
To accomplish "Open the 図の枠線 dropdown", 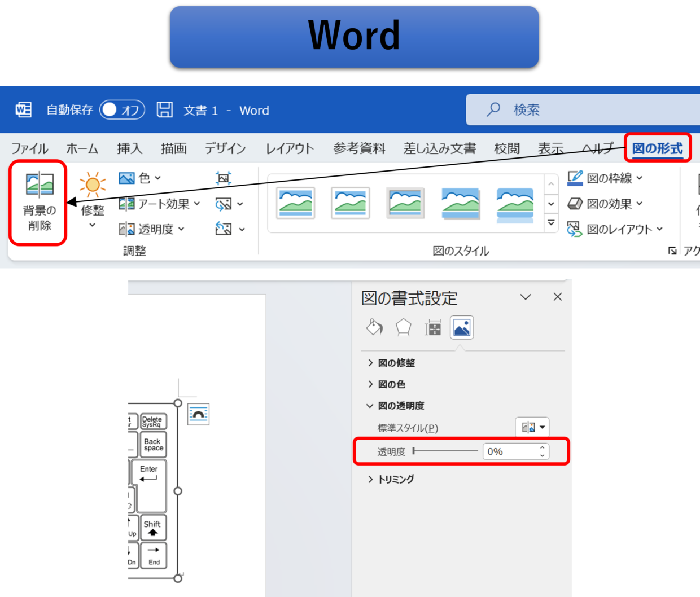I will [605, 178].
